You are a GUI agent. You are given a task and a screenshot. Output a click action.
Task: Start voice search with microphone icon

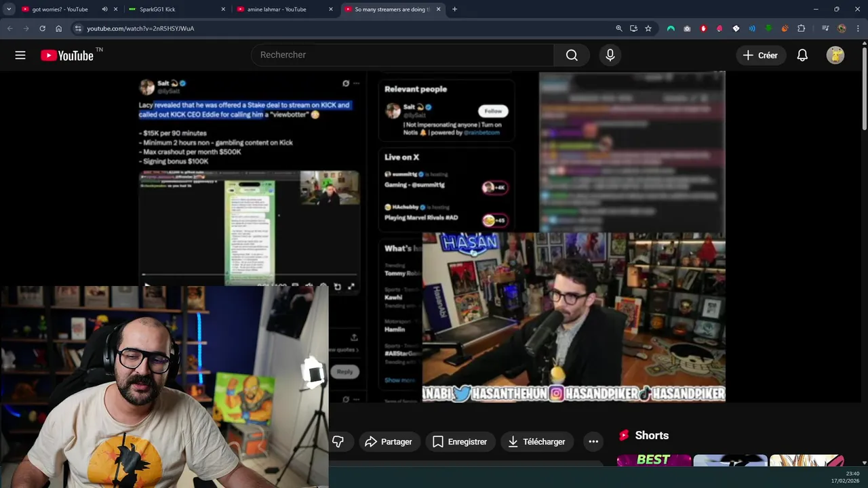pos(610,55)
